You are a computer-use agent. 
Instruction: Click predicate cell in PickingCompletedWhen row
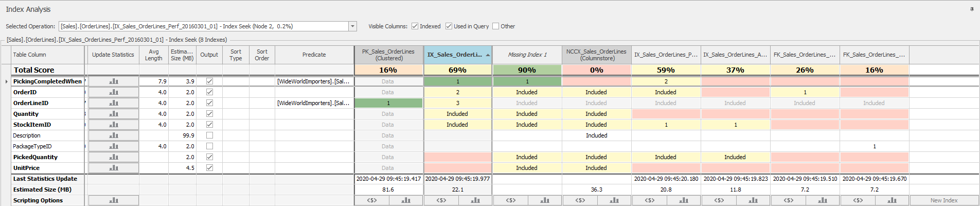(x=314, y=81)
